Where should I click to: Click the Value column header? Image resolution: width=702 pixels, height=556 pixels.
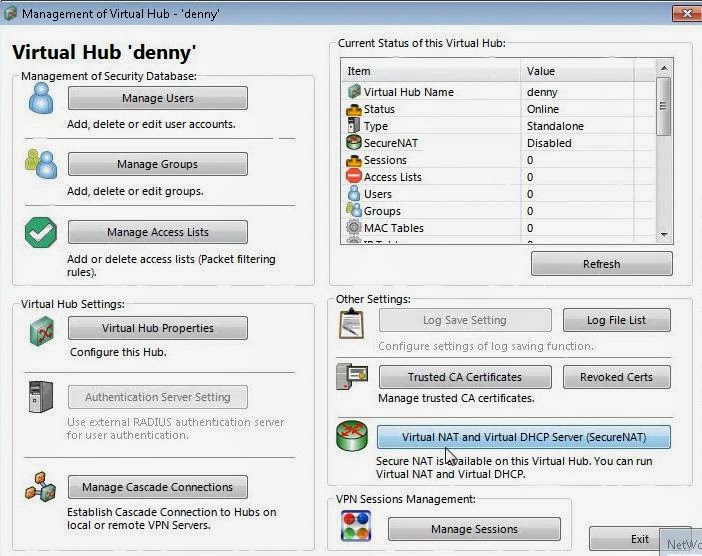578,71
